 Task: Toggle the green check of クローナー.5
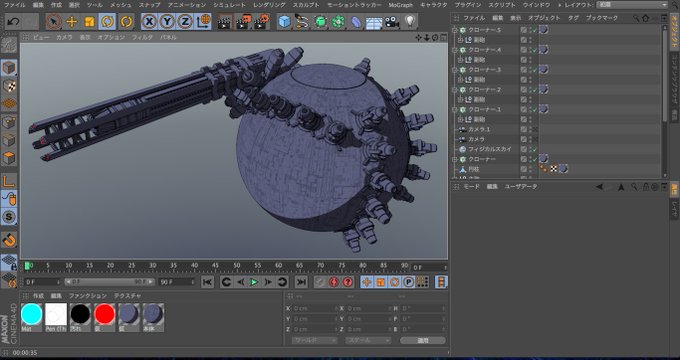pos(535,30)
